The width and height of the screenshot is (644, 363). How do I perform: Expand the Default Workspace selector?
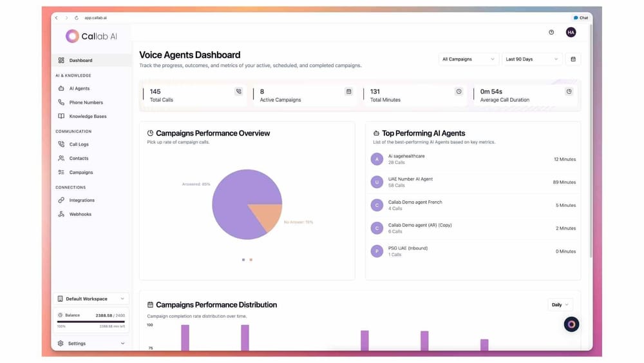coord(91,299)
